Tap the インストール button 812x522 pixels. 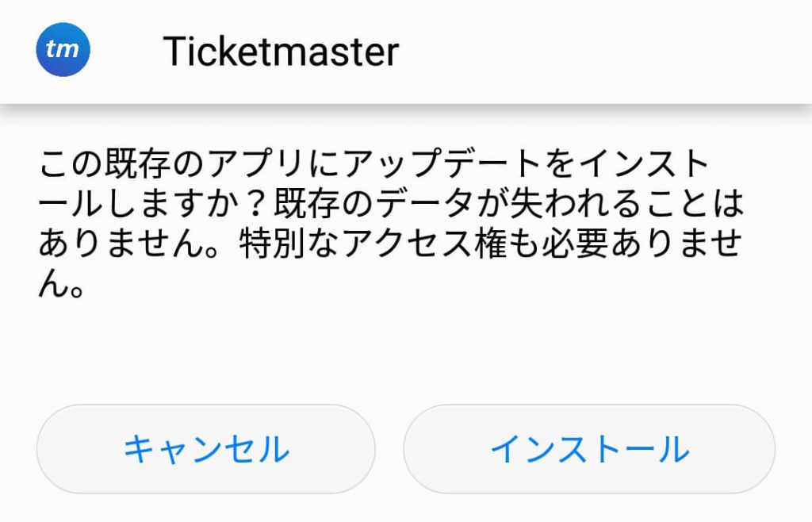(x=589, y=450)
